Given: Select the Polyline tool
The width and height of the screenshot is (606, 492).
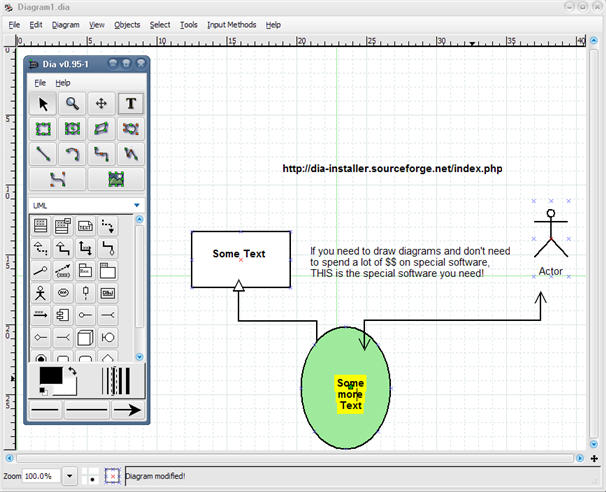Looking at the screenshot, I should (x=131, y=154).
